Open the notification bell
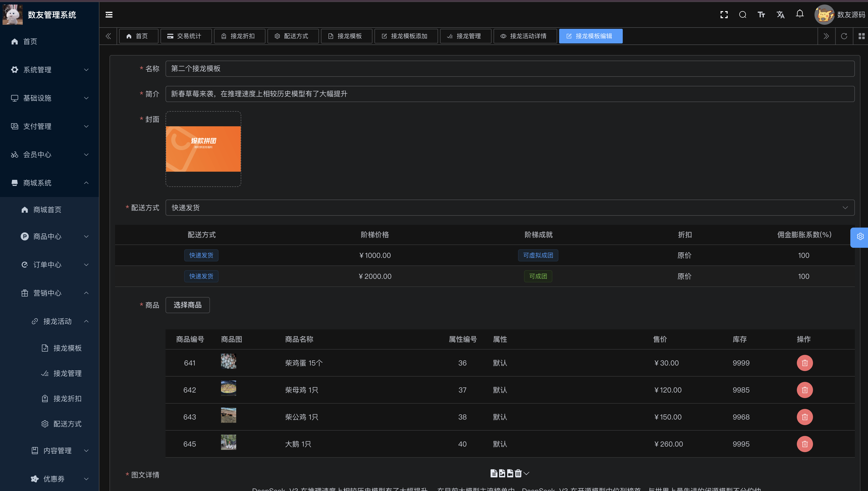Image resolution: width=868 pixels, height=491 pixels. tap(800, 14)
